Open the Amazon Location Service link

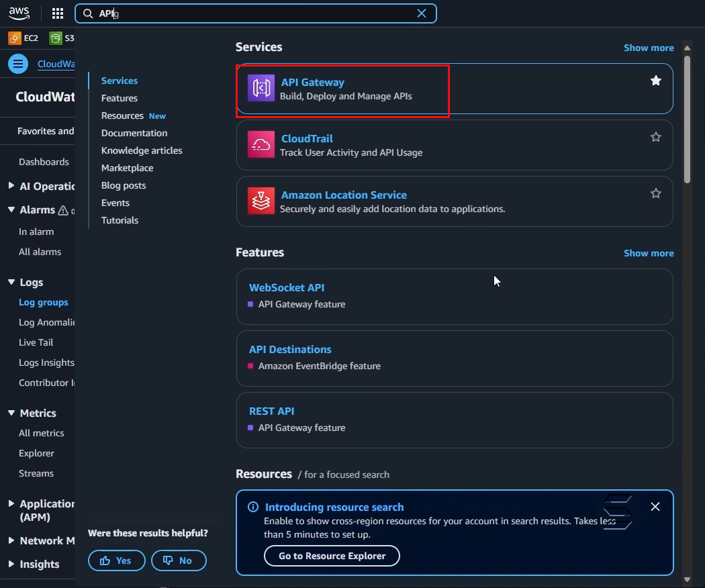click(344, 195)
